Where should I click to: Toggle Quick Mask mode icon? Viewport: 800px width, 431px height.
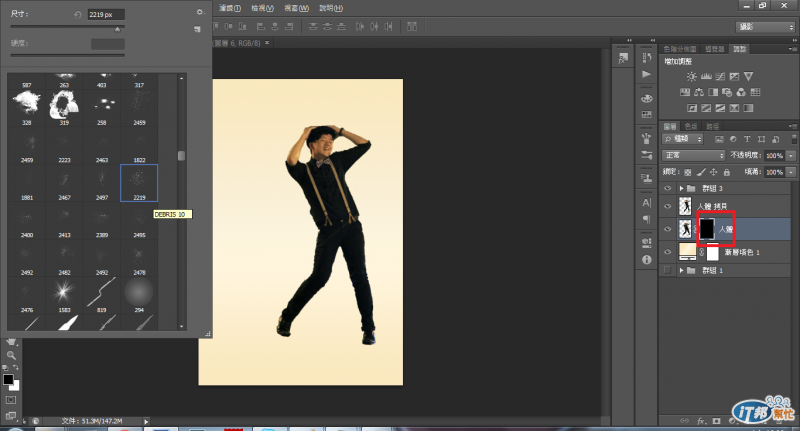pyautogui.click(x=11, y=400)
